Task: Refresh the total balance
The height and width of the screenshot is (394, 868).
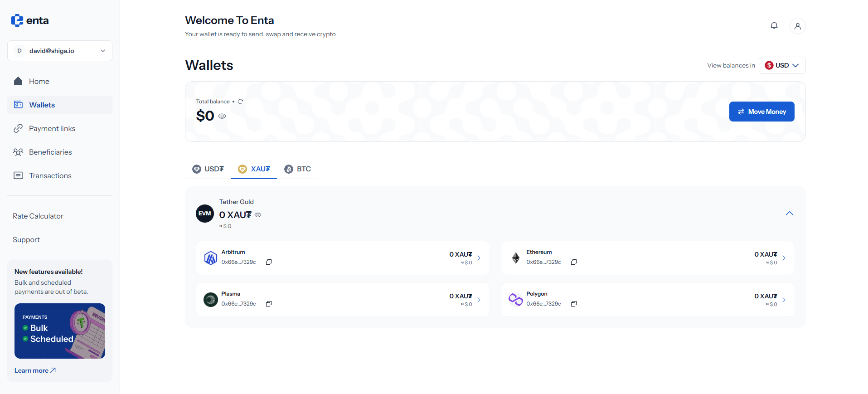Action: [240, 102]
